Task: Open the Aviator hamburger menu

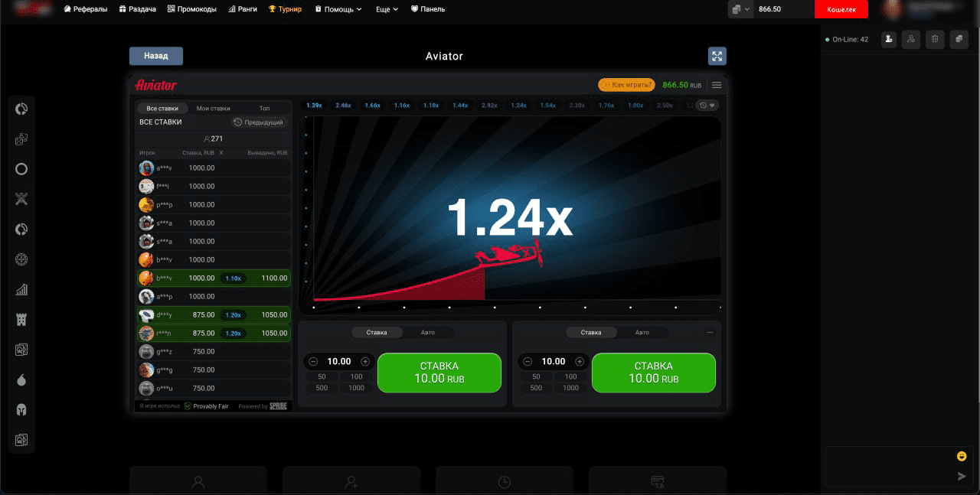Action: 717,85
